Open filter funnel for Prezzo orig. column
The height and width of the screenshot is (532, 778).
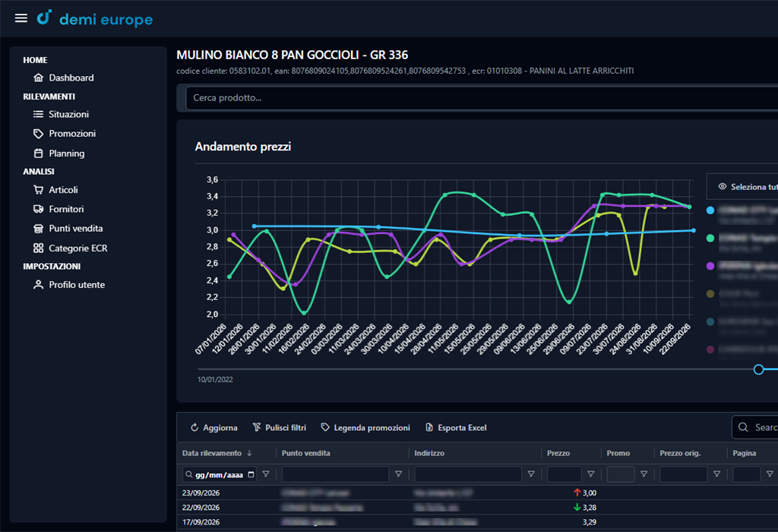coord(716,474)
